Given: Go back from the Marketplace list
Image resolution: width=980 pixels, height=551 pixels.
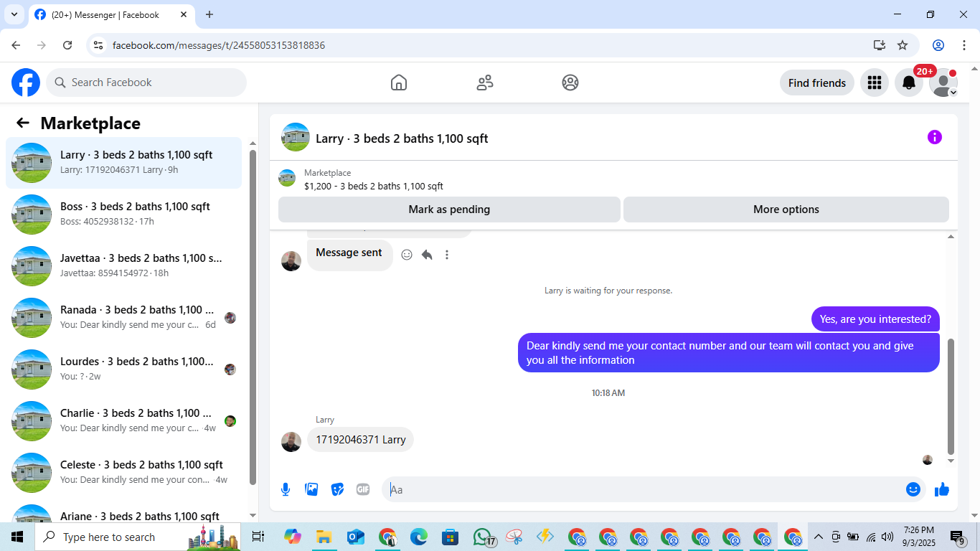Looking at the screenshot, I should tap(23, 123).
